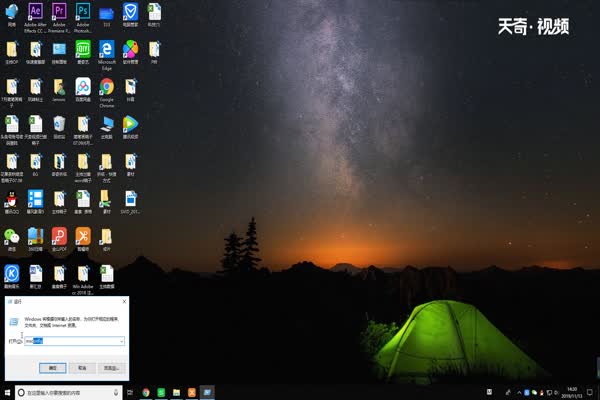Open the Google Chrome desktop shortcut
Image resolution: width=600 pixels, height=400 pixels.
(106, 92)
